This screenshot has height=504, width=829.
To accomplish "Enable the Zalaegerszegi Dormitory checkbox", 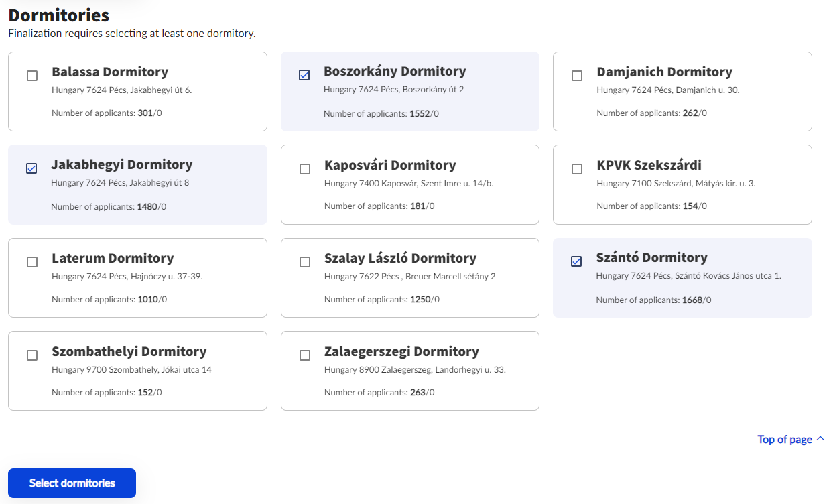I will pyautogui.click(x=305, y=355).
